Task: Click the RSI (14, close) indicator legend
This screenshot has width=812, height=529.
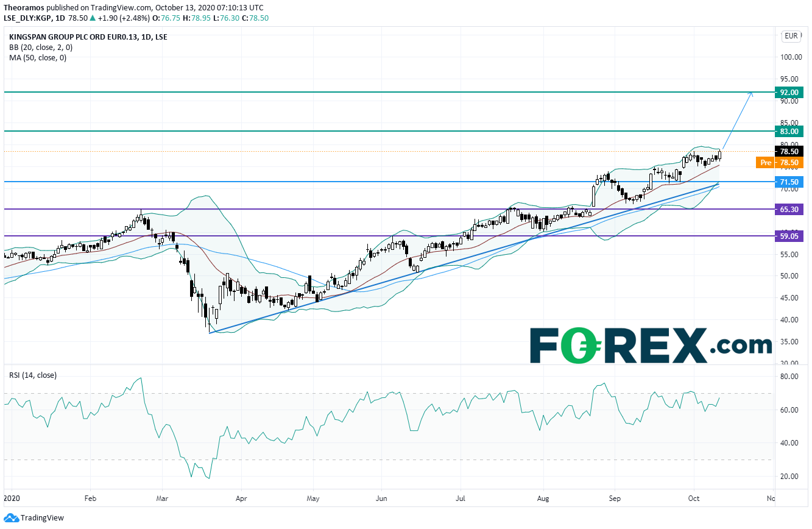Action: tap(33, 375)
